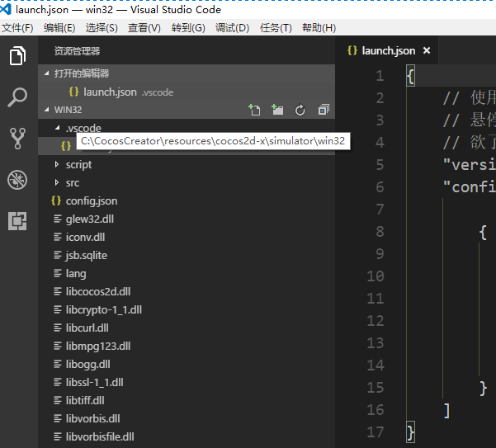496x448 pixels.
Task: Collapse all folders in WIN32 explorer
Action: pos(324,110)
